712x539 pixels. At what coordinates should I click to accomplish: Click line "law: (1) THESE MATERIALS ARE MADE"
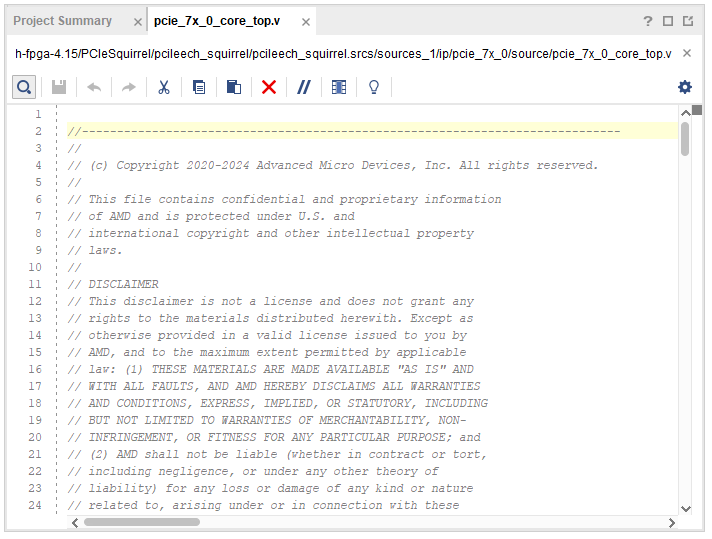271,369
